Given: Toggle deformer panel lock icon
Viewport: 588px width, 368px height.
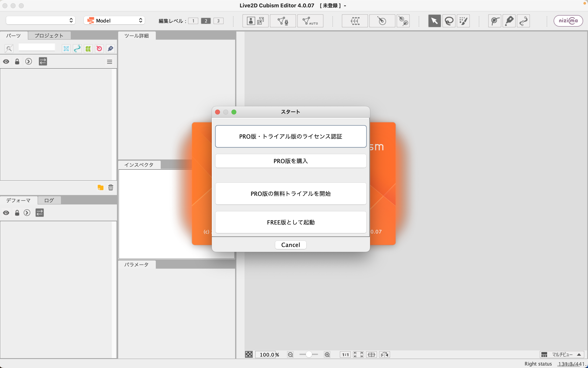Looking at the screenshot, I should [17, 213].
